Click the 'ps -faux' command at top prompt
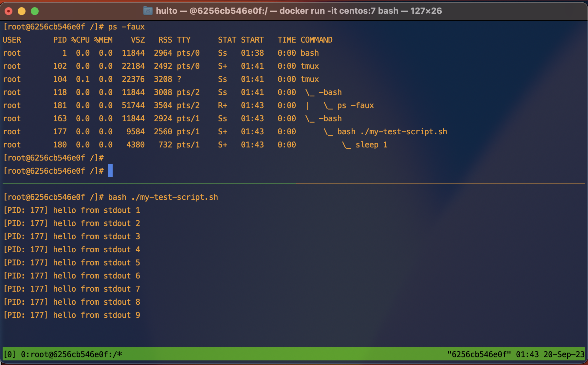The height and width of the screenshot is (365, 588). click(126, 27)
